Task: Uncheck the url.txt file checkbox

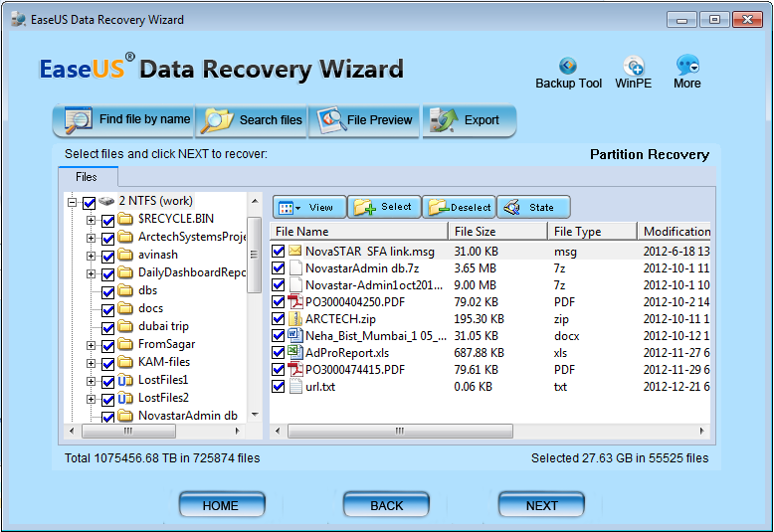Action: coord(278,386)
